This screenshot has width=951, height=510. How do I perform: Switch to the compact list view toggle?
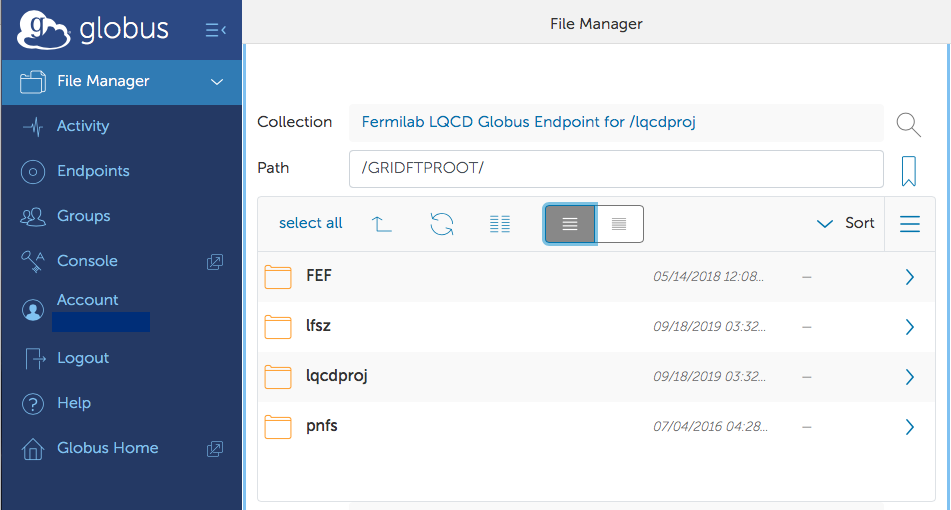pos(619,224)
